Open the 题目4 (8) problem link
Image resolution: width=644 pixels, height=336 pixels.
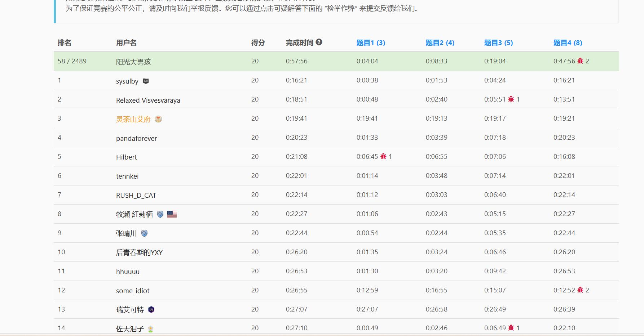568,43
